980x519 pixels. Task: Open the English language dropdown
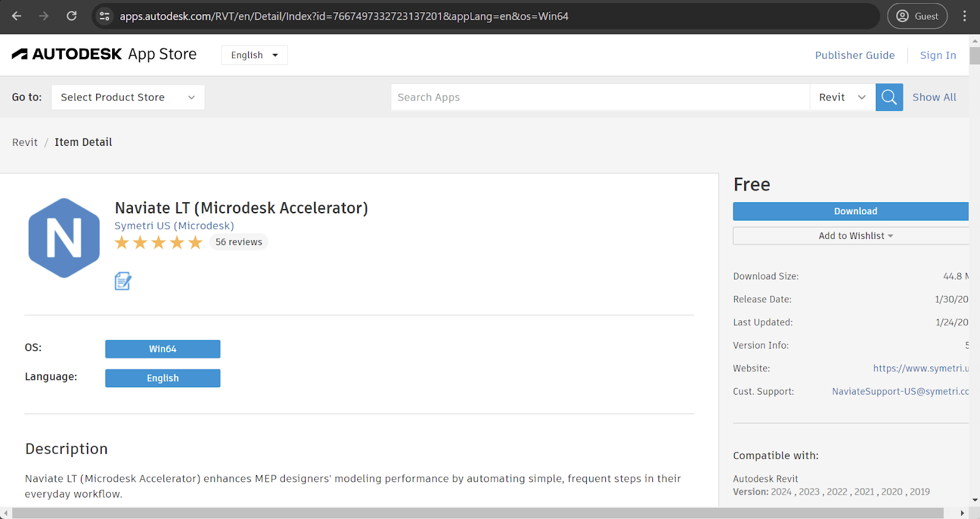pyautogui.click(x=254, y=55)
